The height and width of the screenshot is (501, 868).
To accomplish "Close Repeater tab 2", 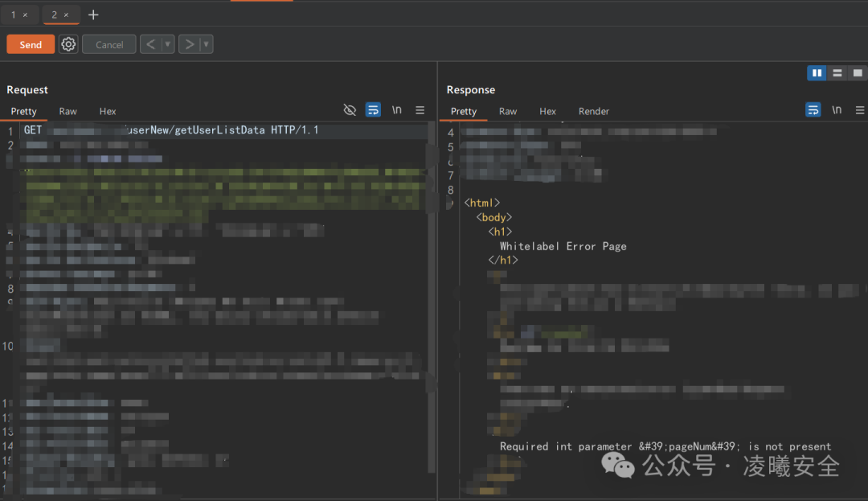I will [67, 15].
